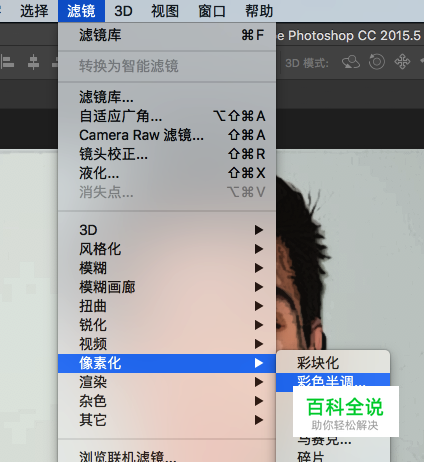Viewport: 424px width, 462px height.
Task: Click the 3D roll rotate icon
Action: coord(377,62)
